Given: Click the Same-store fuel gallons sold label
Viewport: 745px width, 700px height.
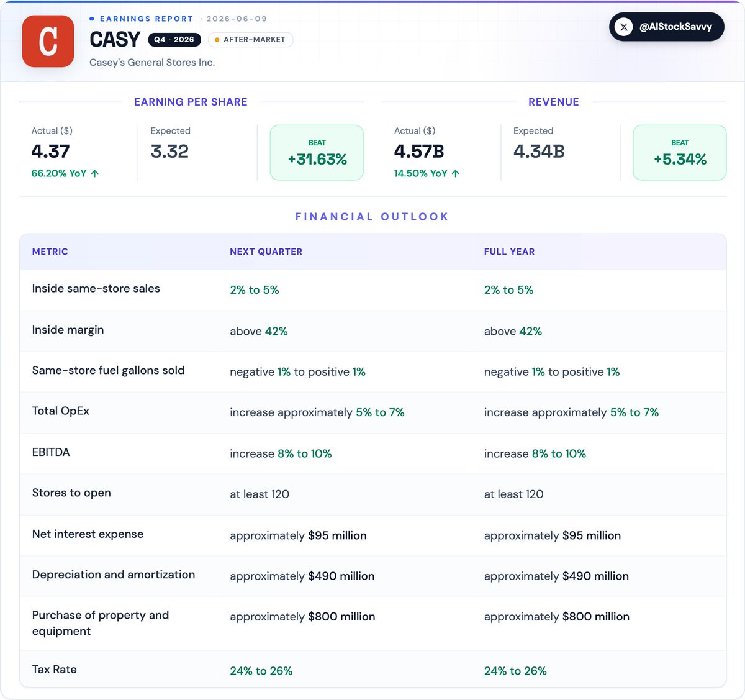Looking at the screenshot, I should click(109, 370).
